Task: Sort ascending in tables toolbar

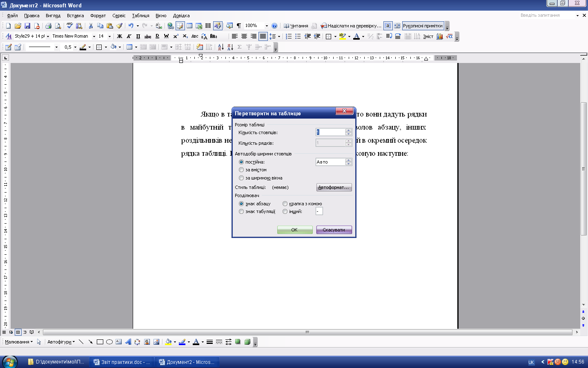Action: [x=220, y=47]
